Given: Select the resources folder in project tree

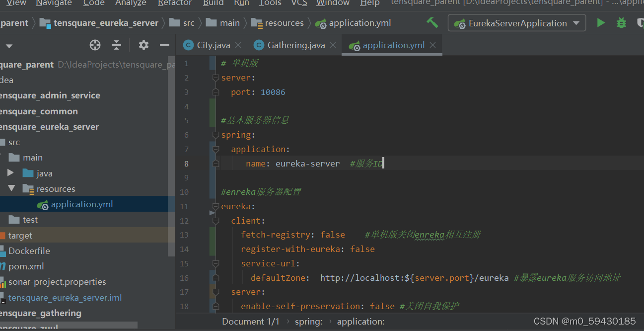Looking at the screenshot, I should [49, 189].
